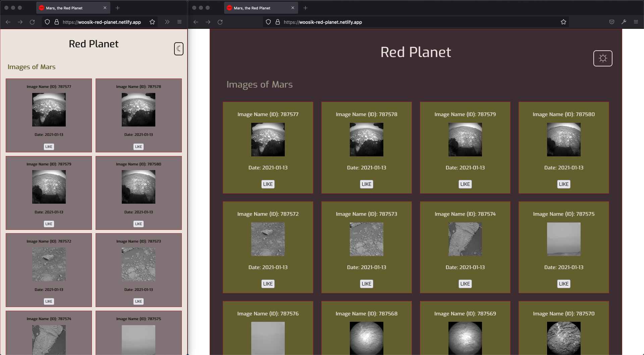644x355 pixels.
Task: Open hamburger menu in right window
Action: click(x=636, y=22)
